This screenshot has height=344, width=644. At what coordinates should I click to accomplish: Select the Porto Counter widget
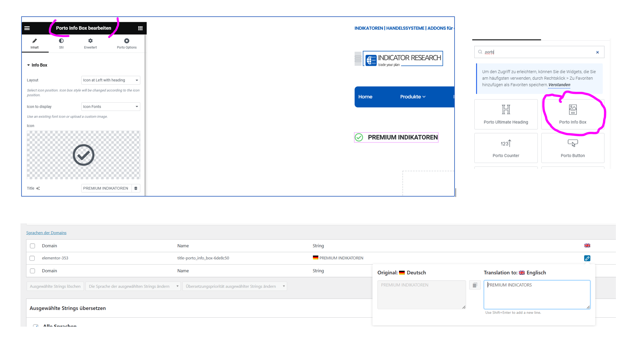pyautogui.click(x=506, y=148)
